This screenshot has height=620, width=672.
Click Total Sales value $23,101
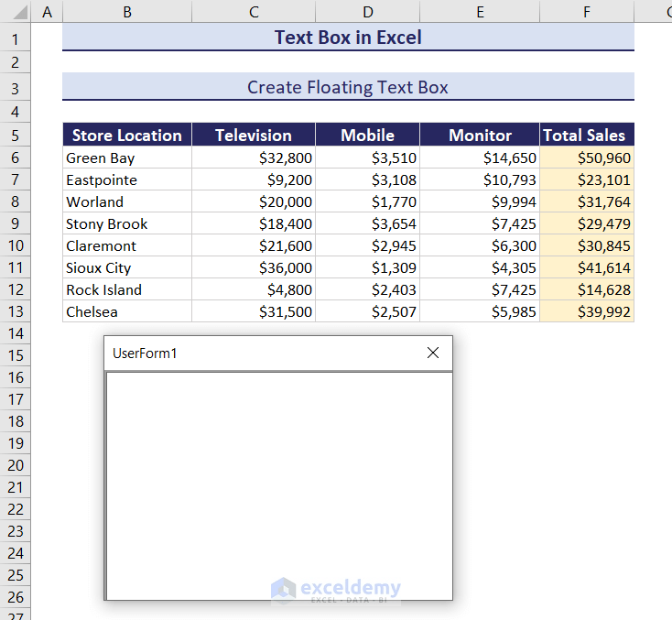[x=587, y=179]
